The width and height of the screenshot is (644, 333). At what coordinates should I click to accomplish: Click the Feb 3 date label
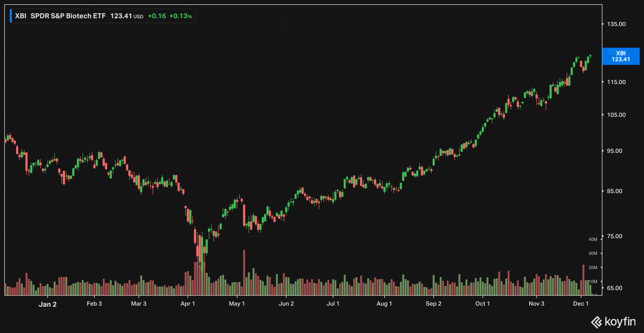point(94,304)
